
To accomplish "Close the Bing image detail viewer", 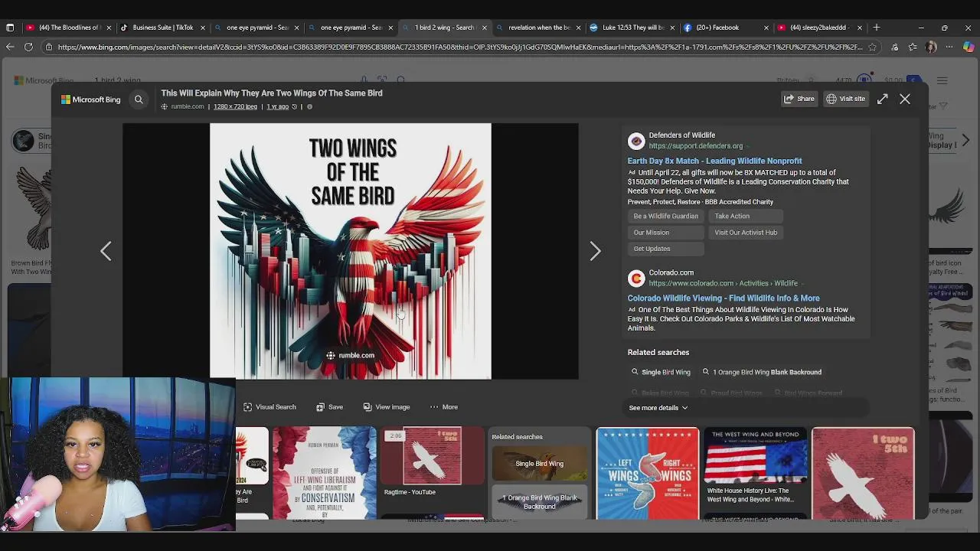I will pos(905,99).
